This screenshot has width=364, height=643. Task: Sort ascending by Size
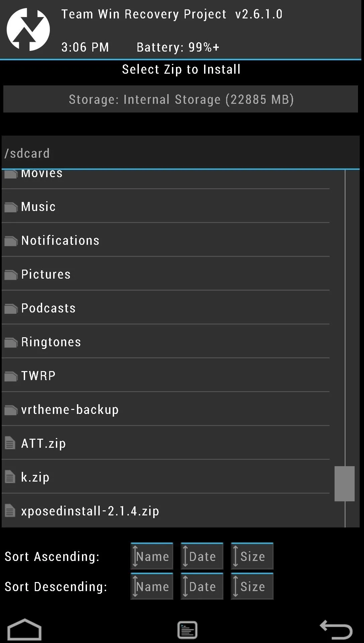pyautogui.click(x=252, y=556)
